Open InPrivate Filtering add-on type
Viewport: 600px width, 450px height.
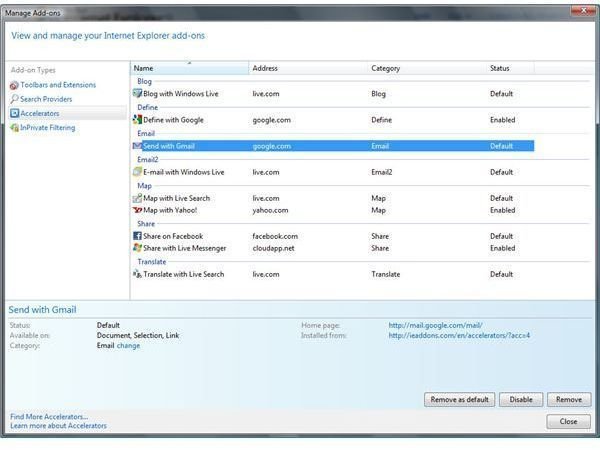point(47,128)
